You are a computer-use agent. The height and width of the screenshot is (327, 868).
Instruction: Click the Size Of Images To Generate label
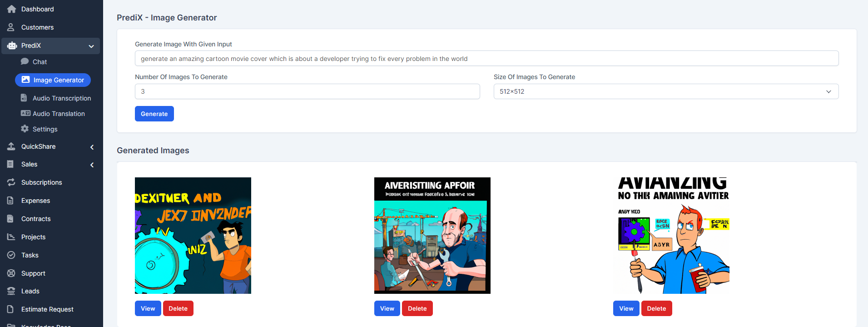534,77
